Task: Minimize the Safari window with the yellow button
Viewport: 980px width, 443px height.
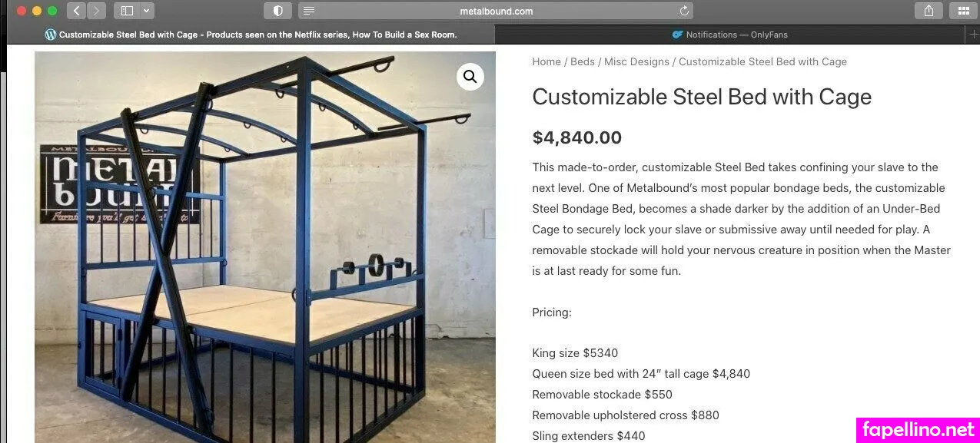Action: point(37,11)
